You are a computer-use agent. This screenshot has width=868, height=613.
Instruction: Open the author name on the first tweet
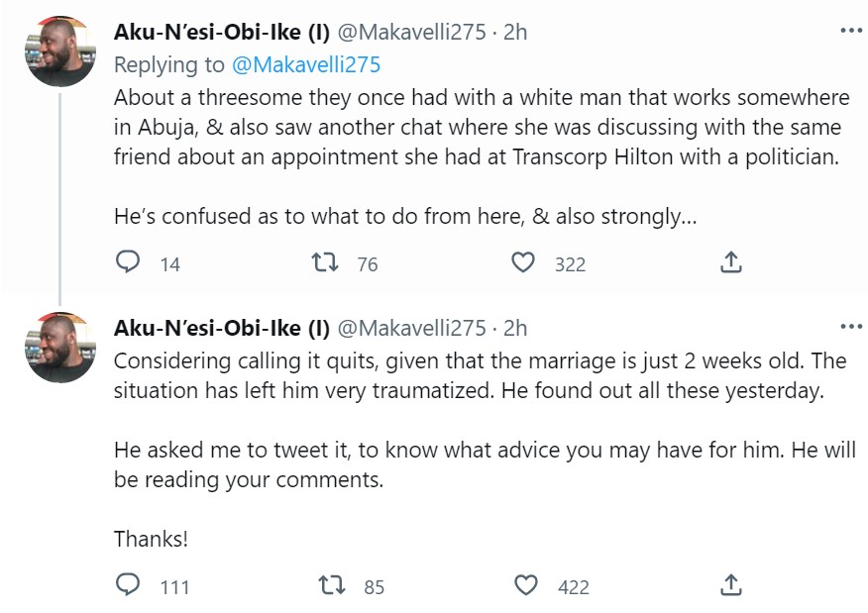pyautogui.click(x=222, y=32)
